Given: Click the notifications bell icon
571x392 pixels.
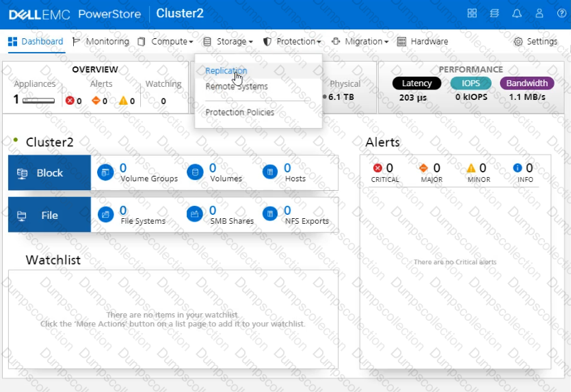Looking at the screenshot, I should click(x=517, y=14).
